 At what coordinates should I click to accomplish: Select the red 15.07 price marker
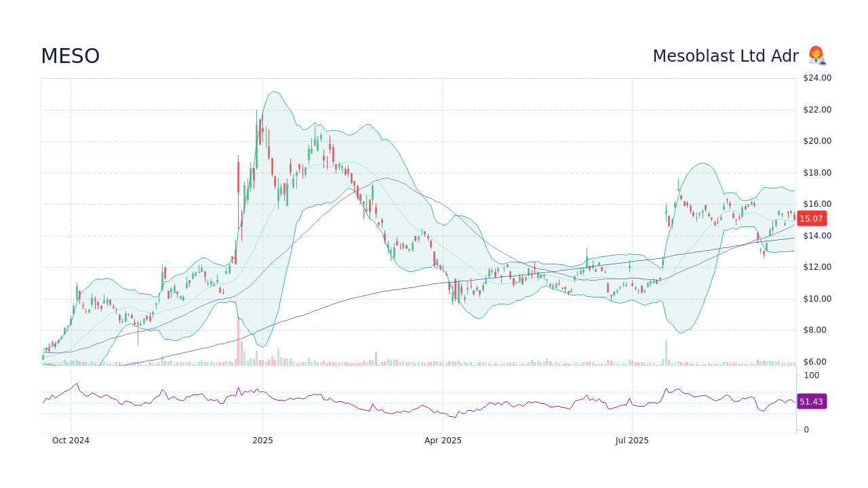(x=812, y=218)
